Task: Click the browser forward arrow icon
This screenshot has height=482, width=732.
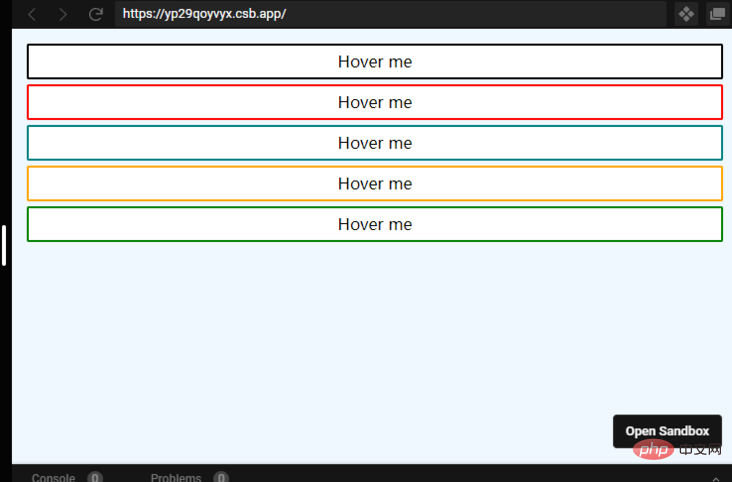Action: click(x=63, y=14)
